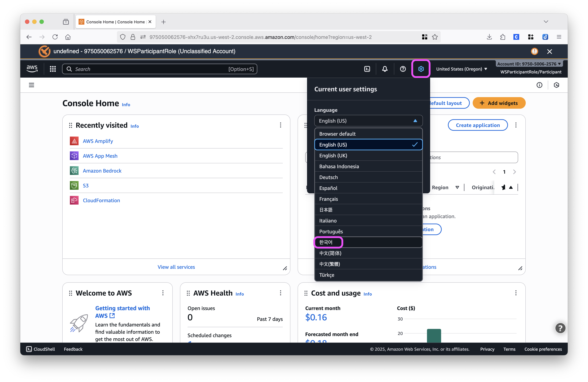Open AWS Health widget options menu
The width and height of the screenshot is (588, 382).
tap(280, 293)
